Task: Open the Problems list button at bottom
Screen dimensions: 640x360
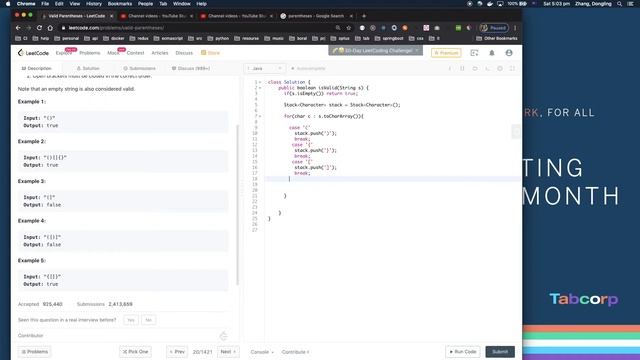Action: [x=35, y=352]
